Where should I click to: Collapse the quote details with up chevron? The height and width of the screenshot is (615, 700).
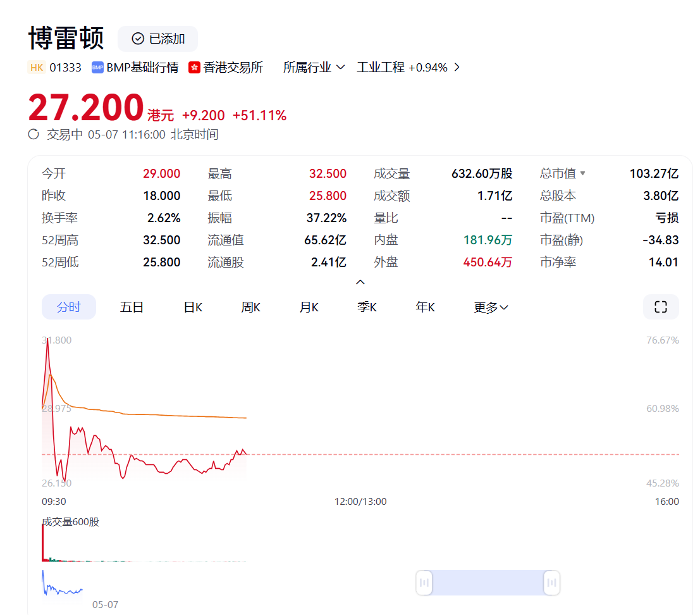pyautogui.click(x=360, y=282)
